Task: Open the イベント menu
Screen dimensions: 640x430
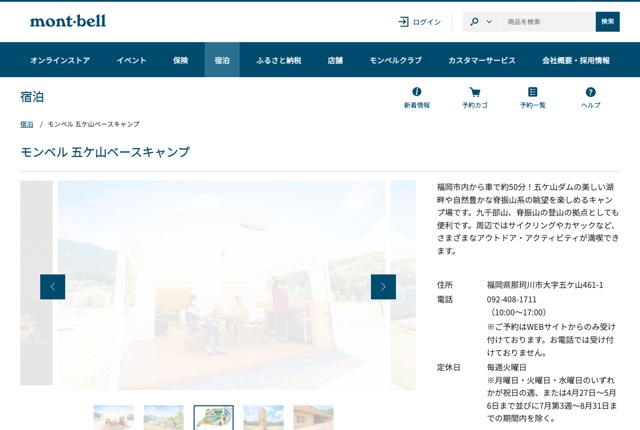Action: (131, 60)
